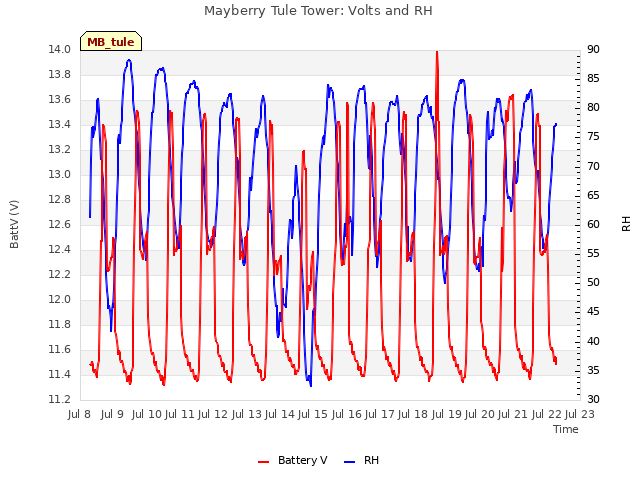The width and height of the screenshot is (640, 480).
Task: Click the 14.0 left axis tick
Action: click(x=59, y=49)
